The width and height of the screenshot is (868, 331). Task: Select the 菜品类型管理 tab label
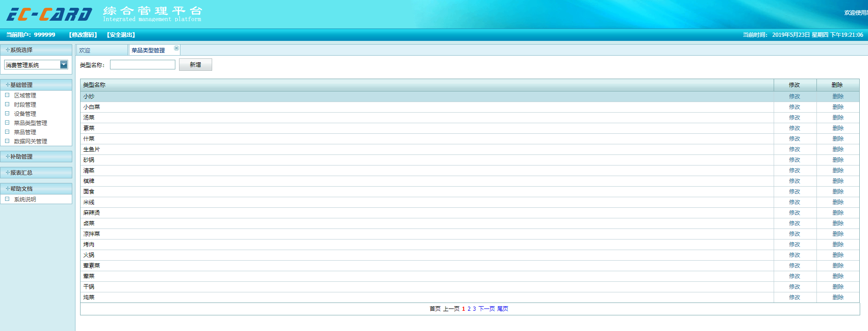(148, 50)
